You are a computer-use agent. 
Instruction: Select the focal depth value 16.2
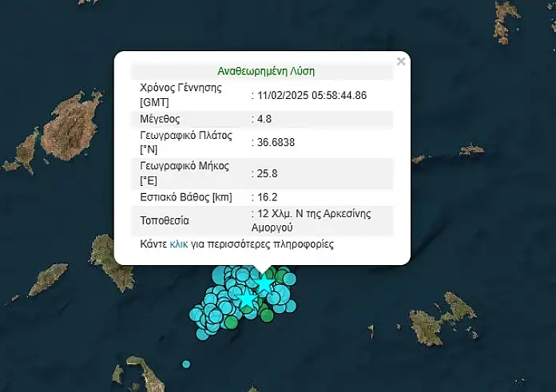tap(267, 196)
